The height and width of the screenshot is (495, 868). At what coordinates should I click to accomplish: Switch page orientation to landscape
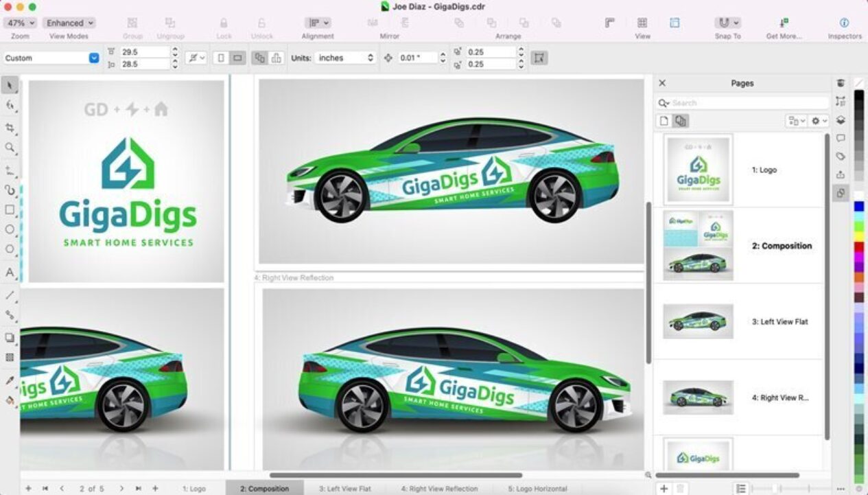tap(237, 58)
